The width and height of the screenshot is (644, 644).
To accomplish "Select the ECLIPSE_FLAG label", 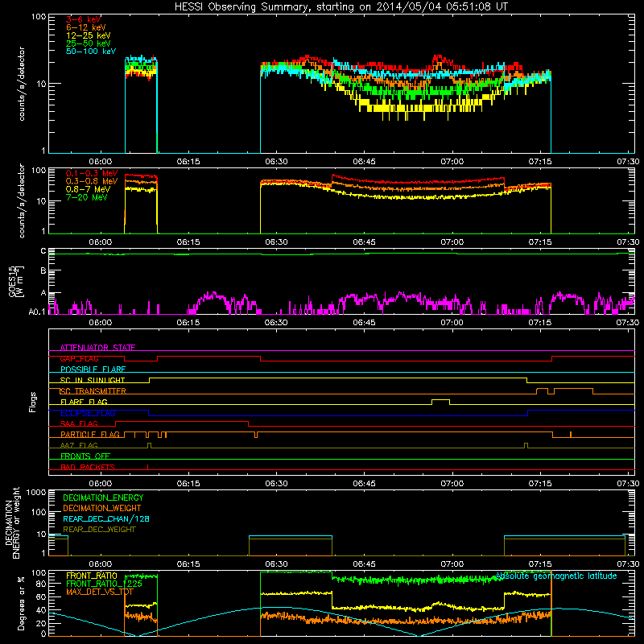I will pyautogui.click(x=88, y=413).
